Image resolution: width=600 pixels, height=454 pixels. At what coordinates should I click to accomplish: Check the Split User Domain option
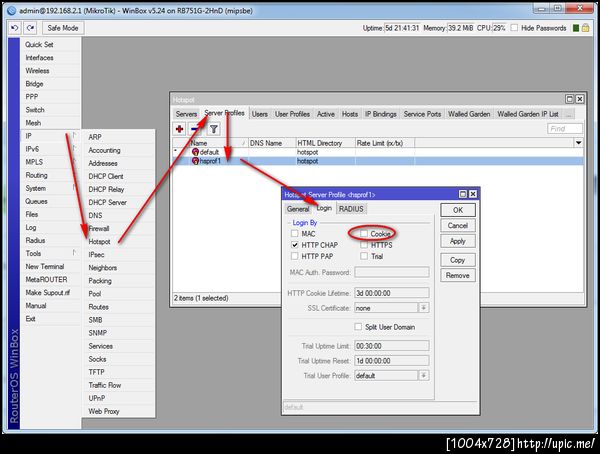click(358, 327)
